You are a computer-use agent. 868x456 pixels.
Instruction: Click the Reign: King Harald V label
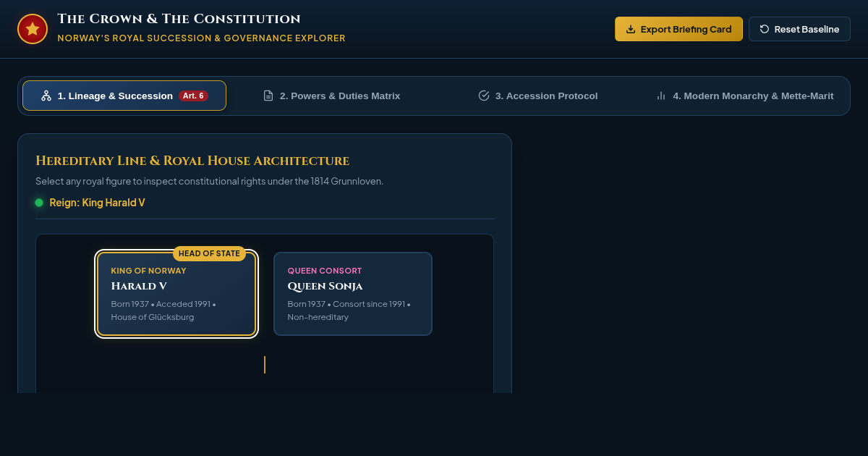click(x=97, y=203)
